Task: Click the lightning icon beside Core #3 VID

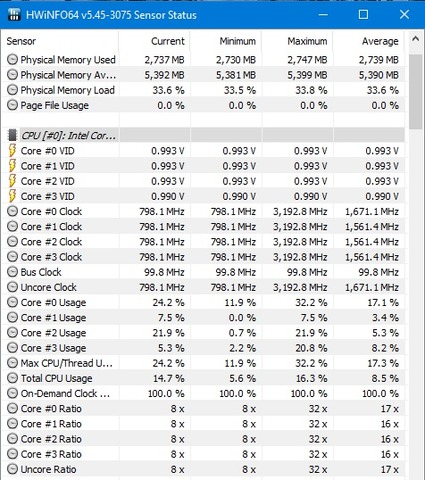Action: [x=12, y=196]
